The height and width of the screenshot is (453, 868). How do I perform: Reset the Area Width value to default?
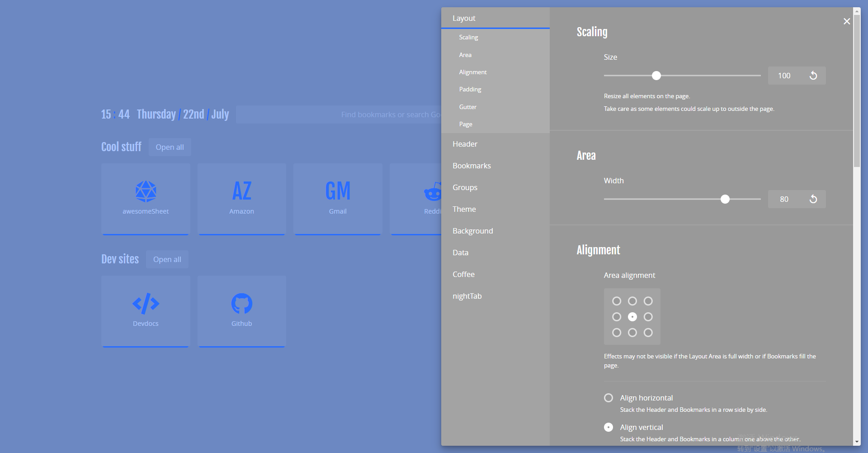pyautogui.click(x=813, y=199)
